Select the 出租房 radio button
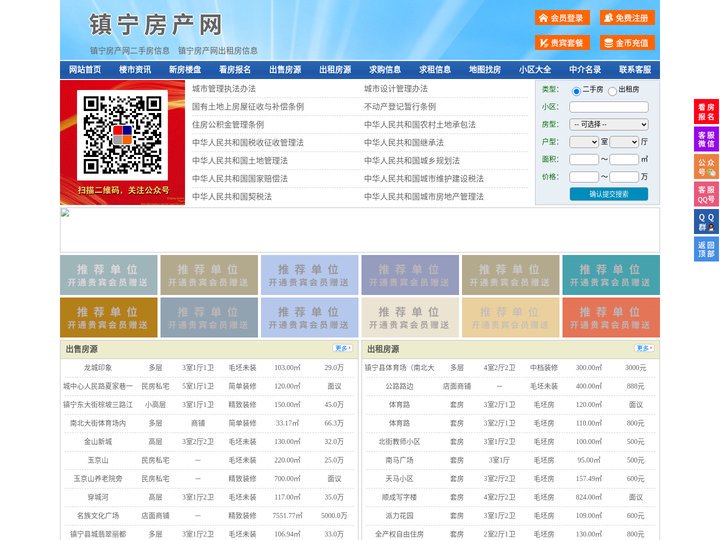Image resolution: width=720 pixels, height=540 pixels. pyautogui.click(x=612, y=91)
